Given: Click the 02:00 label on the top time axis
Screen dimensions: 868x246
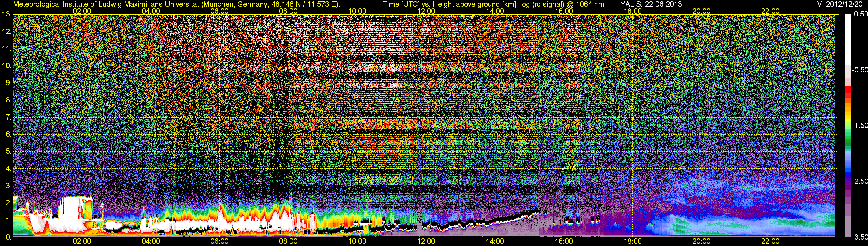Looking at the screenshot, I should 82,11.
